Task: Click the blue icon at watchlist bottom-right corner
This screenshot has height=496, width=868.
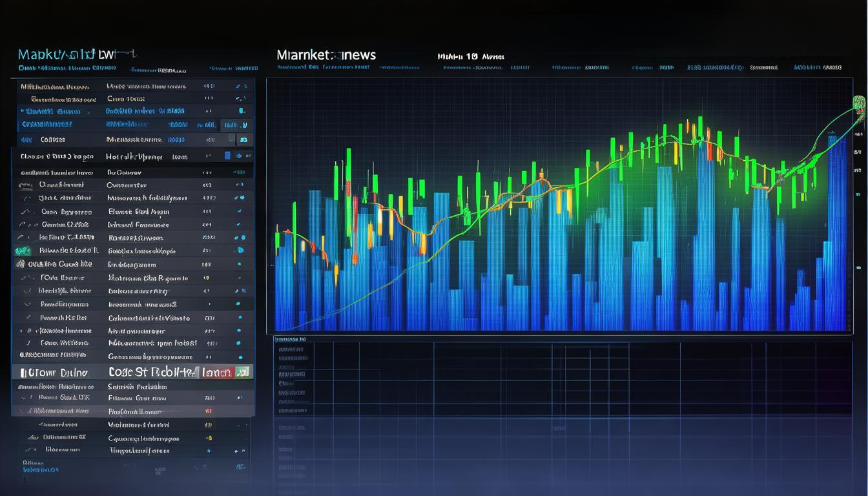Action: [241, 466]
